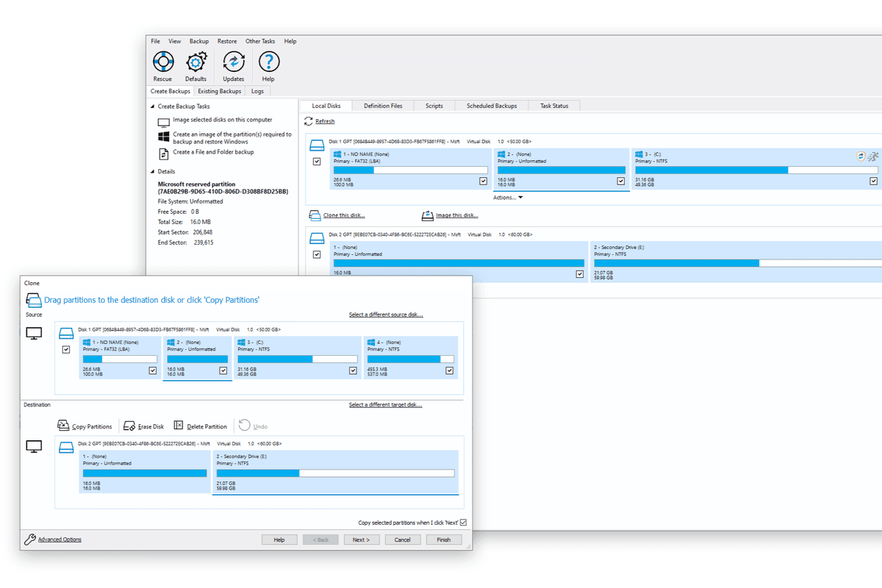882x588 pixels.
Task: Toggle source Disk 1 checkbox in Clone dialog
Action: (67, 351)
